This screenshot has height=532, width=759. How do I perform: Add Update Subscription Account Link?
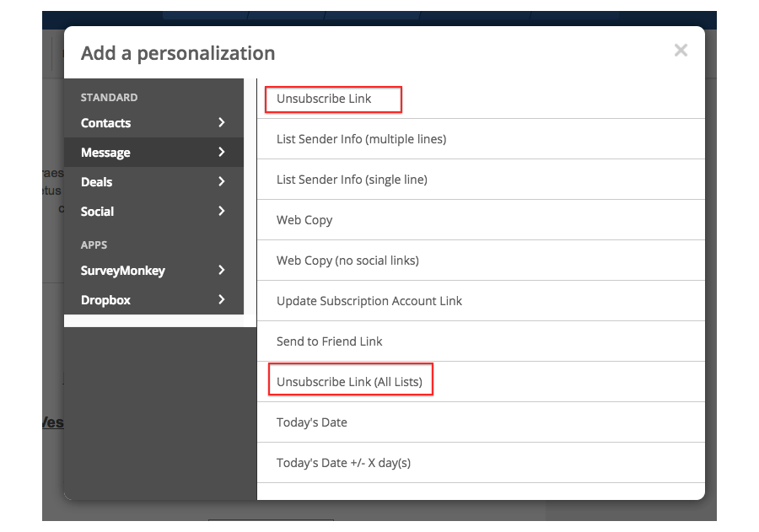pos(369,301)
